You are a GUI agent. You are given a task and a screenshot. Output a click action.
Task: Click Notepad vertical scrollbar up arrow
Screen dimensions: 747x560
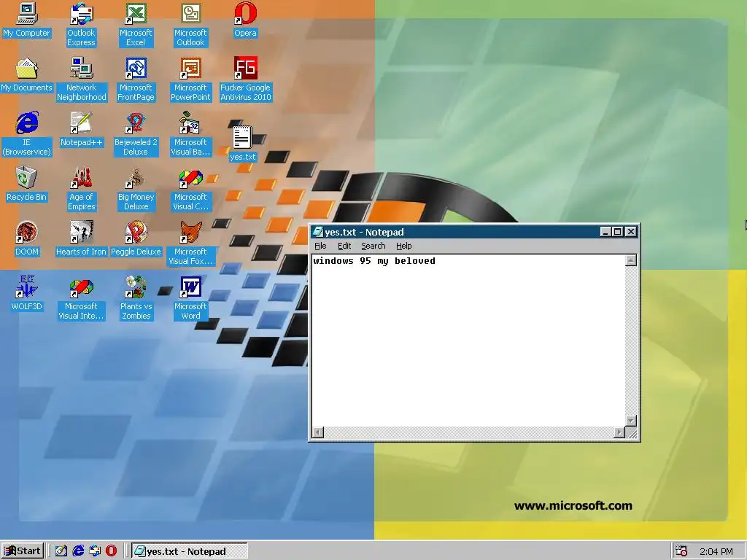pyautogui.click(x=631, y=260)
